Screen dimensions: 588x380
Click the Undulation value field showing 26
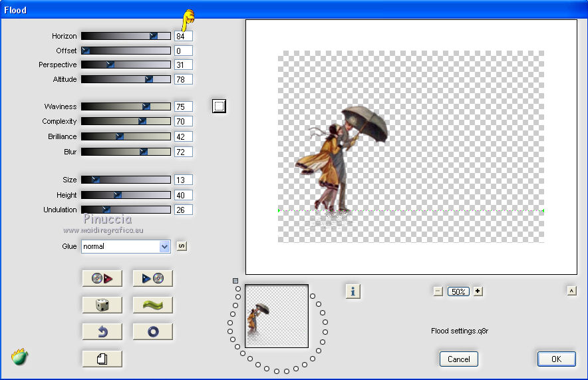pyautogui.click(x=184, y=210)
